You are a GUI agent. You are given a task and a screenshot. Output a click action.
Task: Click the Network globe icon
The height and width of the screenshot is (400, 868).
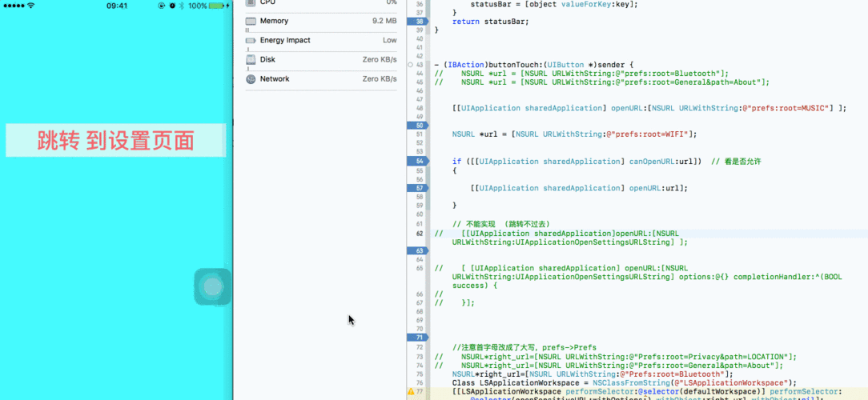tap(251, 79)
